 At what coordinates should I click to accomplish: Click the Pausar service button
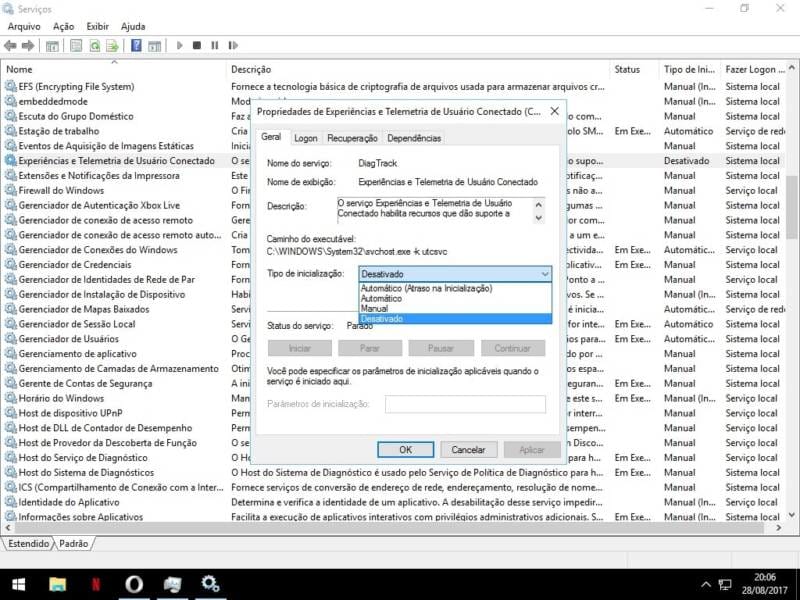pos(441,348)
